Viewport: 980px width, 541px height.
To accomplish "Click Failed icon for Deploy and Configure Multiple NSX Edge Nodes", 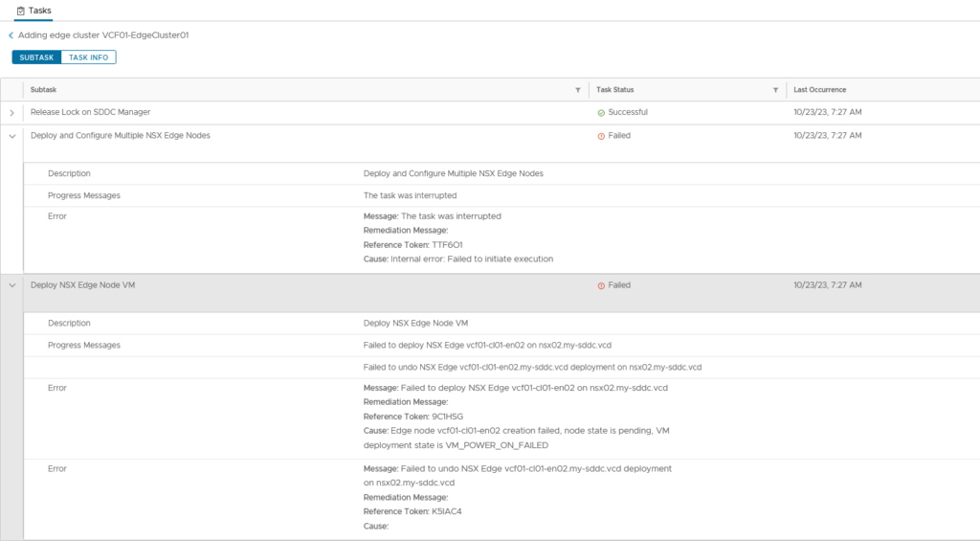I will 601,136.
